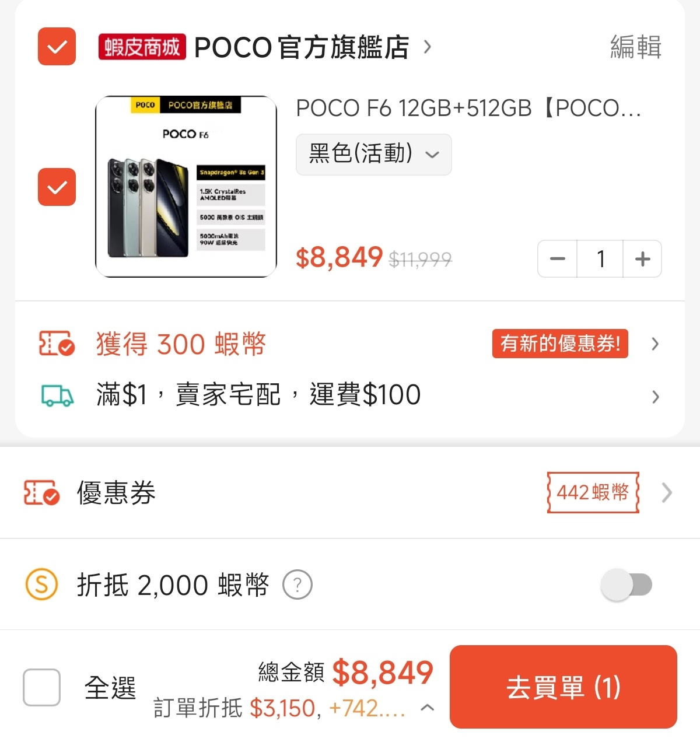Open the 黑色(活動) variant dropdown

(x=374, y=155)
